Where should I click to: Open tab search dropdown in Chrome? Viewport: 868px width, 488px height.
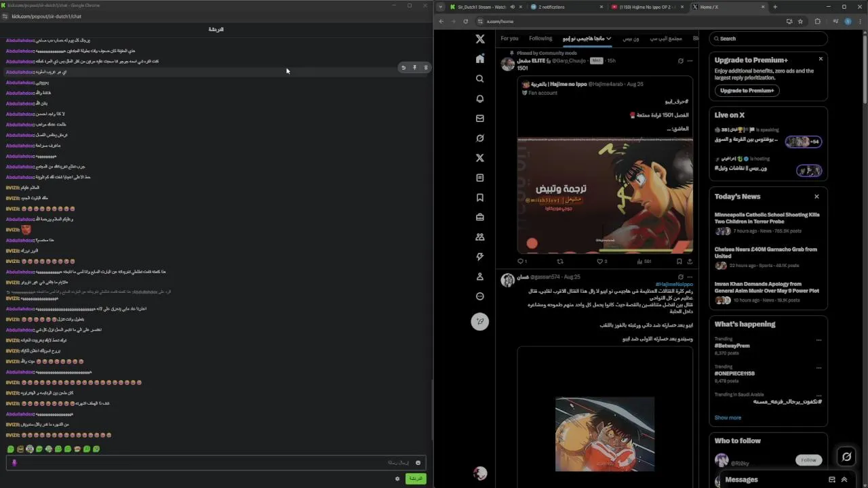pos(441,7)
